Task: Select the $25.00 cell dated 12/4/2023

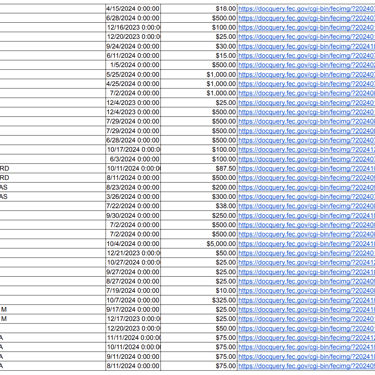Action: (199, 103)
